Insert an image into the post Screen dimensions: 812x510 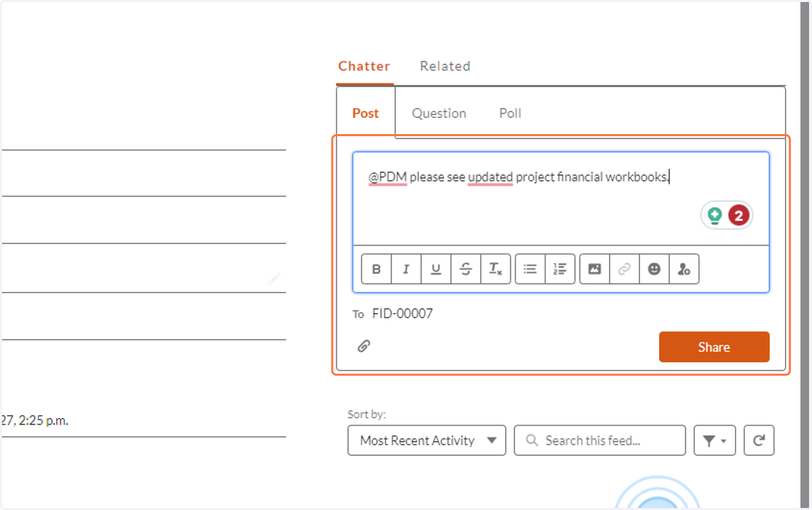pyautogui.click(x=595, y=269)
